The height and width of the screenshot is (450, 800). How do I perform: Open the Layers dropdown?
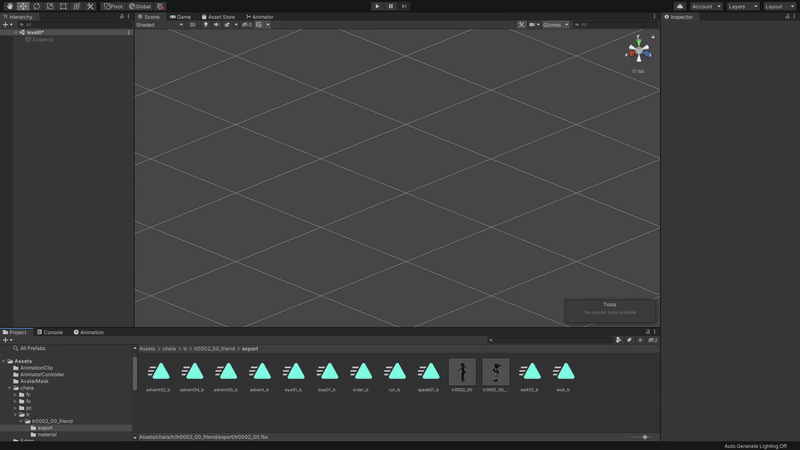coord(742,6)
